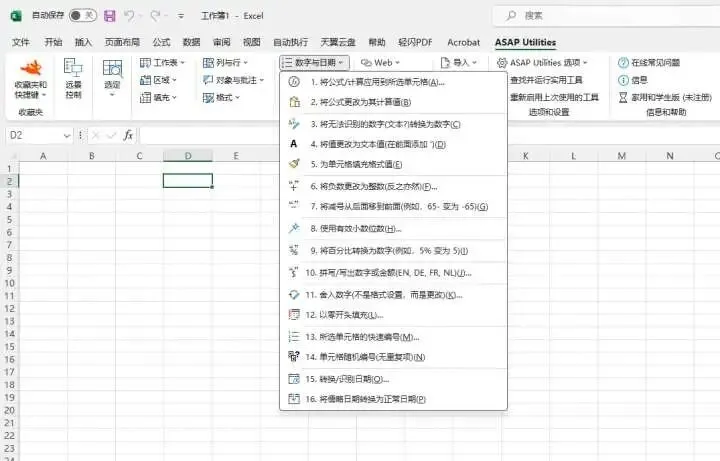Screen dimensions: 720x461
Task: Expand the Range (区域) dropdown
Action: [x=158, y=80]
